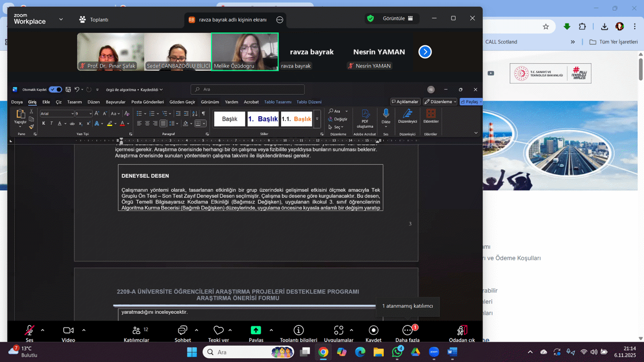
Task: Toggle the Otomatik Kaydet switch in Word
Action: [55, 90]
